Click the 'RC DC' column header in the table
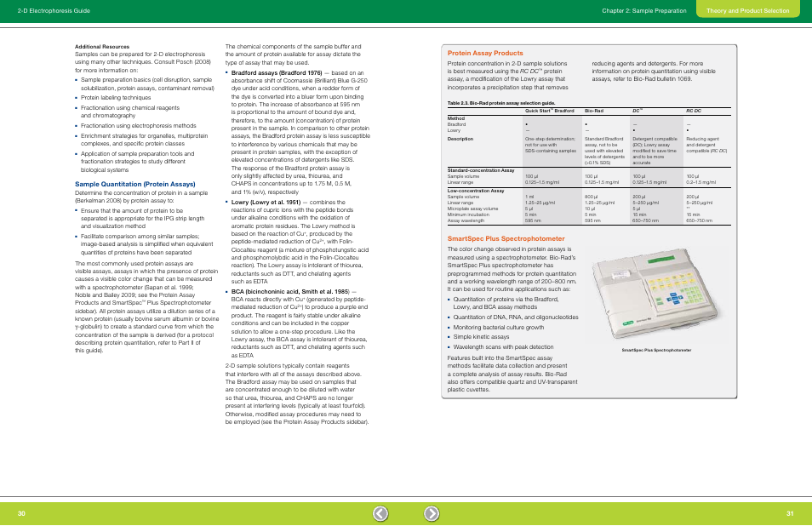 pos(694,111)
